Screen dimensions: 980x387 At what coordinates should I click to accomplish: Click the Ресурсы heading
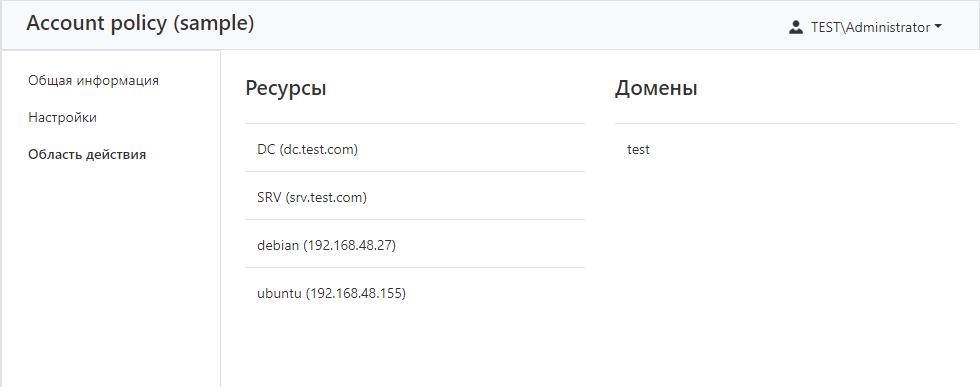286,89
